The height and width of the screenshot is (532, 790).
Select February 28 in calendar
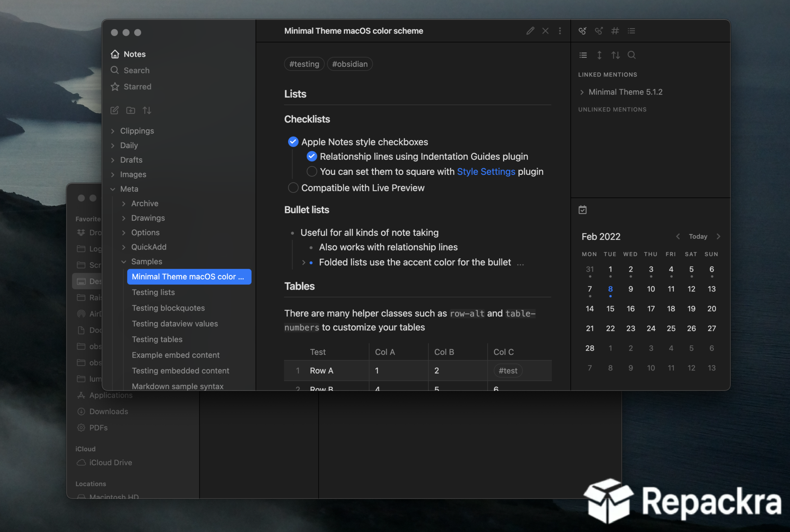(x=590, y=348)
